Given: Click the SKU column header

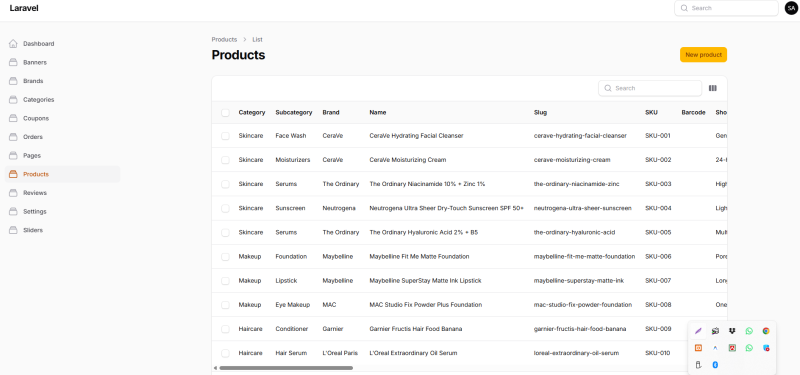Looking at the screenshot, I should [x=651, y=112].
